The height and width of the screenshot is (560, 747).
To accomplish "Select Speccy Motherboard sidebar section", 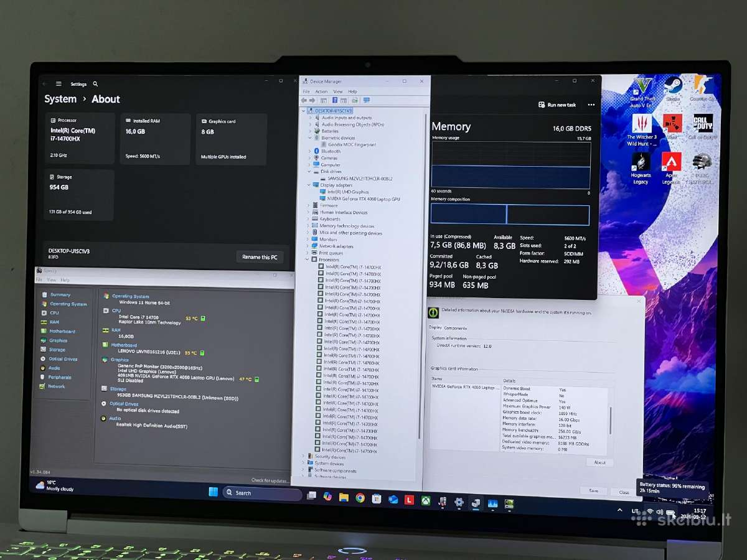I will tap(62, 332).
